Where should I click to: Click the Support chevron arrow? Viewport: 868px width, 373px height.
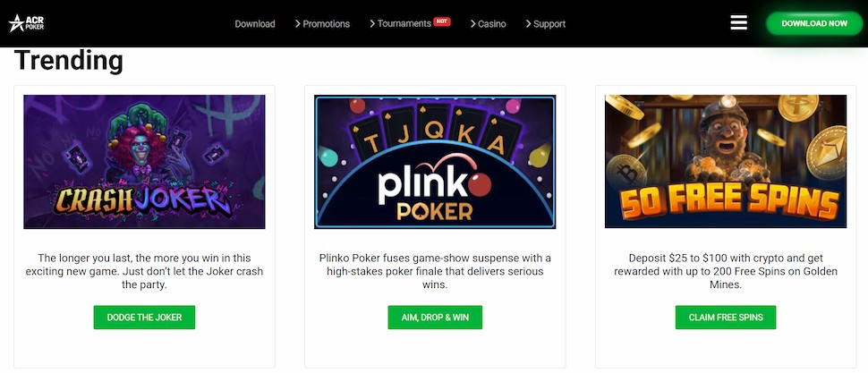pyautogui.click(x=528, y=24)
